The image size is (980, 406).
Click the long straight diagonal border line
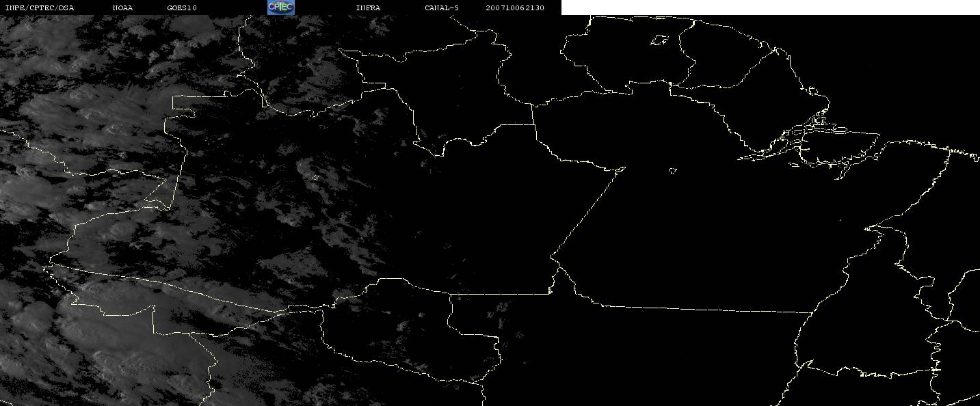click(x=588, y=212)
